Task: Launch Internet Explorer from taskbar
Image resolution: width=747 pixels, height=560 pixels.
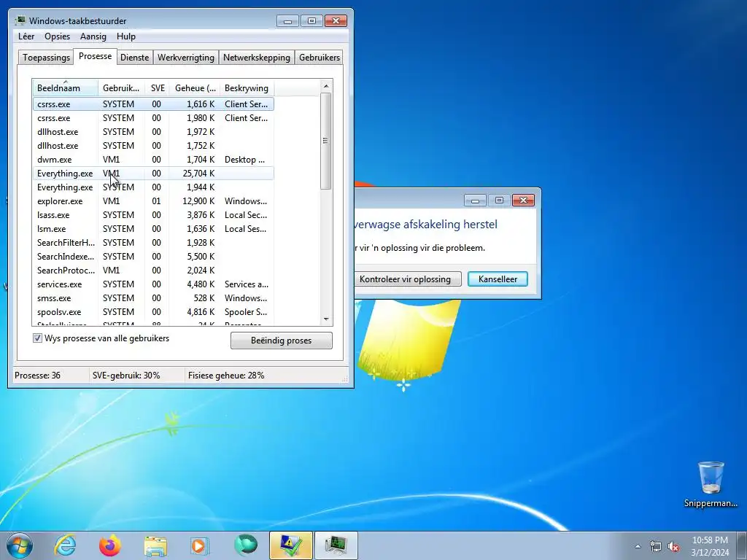Action: pyautogui.click(x=65, y=545)
